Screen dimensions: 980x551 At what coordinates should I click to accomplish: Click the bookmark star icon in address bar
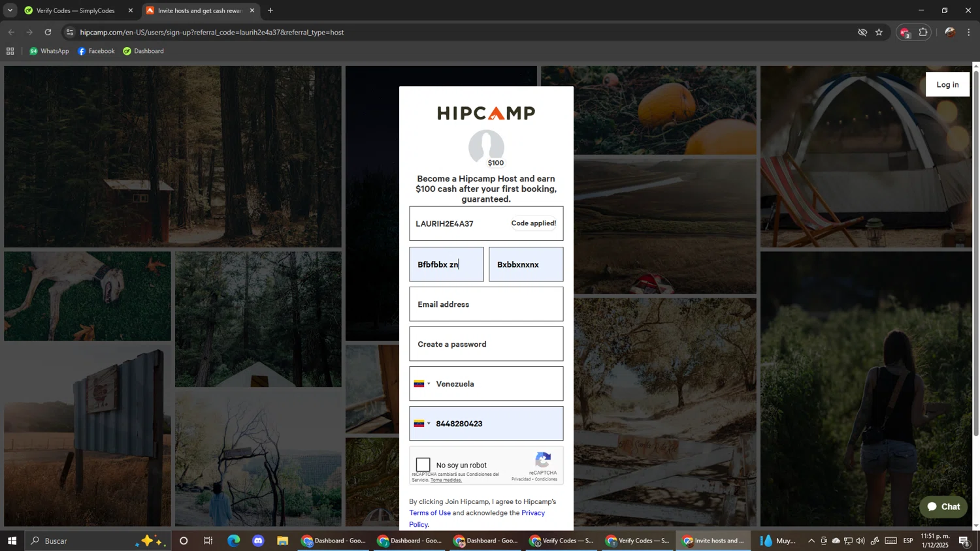(879, 32)
